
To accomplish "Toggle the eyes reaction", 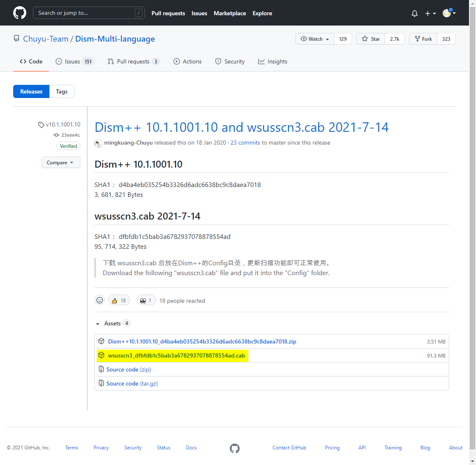I will tap(146, 300).
